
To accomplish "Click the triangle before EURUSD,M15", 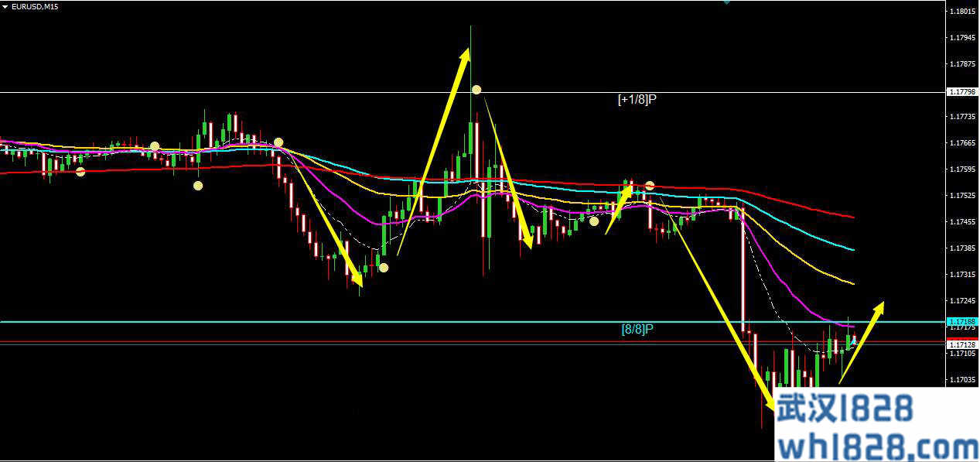I will click(x=5, y=6).
